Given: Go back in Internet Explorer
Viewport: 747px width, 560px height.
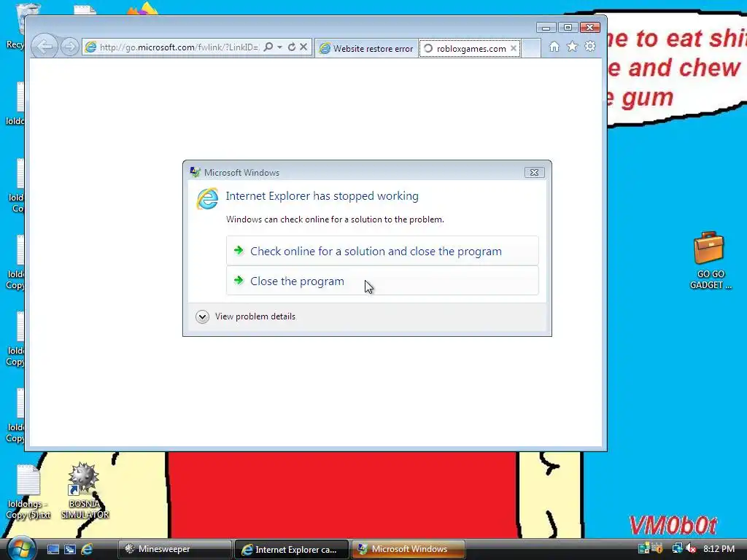Looking at the screenshot, I should tap(44, 47).
